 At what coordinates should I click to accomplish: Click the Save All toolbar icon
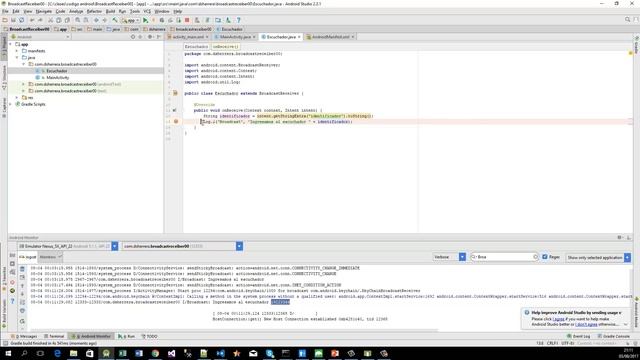pyautogui.click(x=13, y=20)
